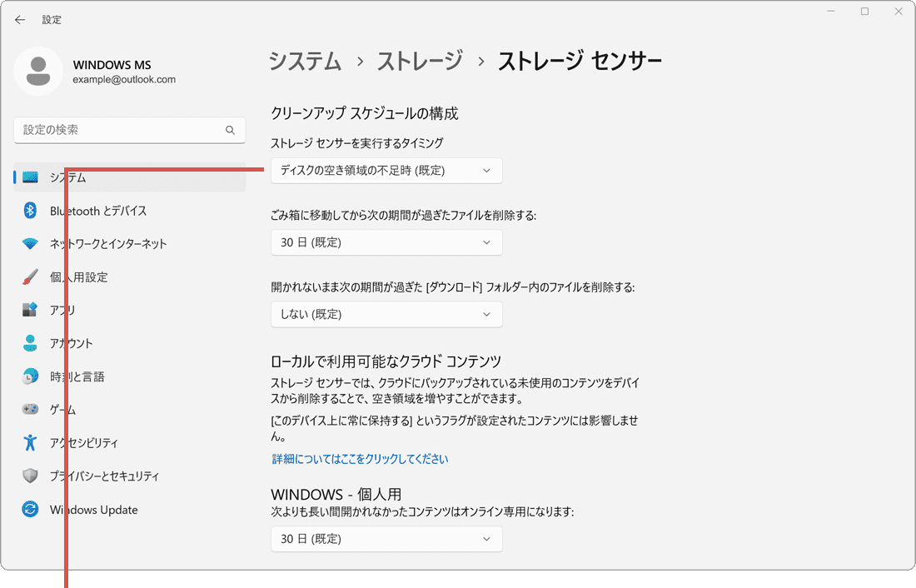Expand the ダウンロード folder cleanup dropdown
The height and width of the screenshot is (588, 916).
[x=386, y=314]
